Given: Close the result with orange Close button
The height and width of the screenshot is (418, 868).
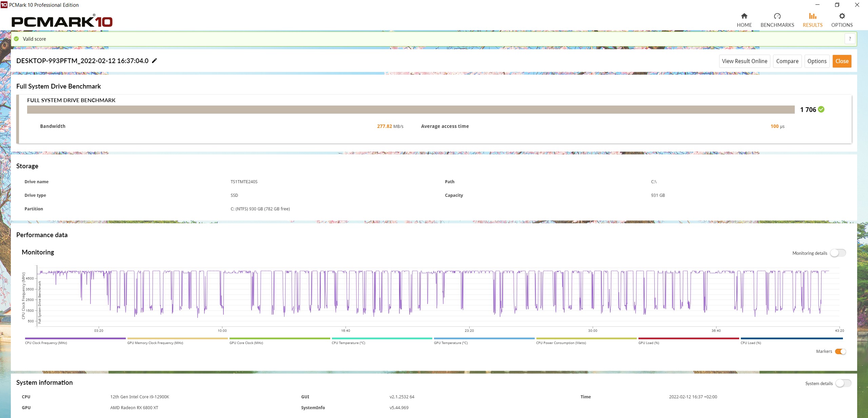Looking at the screenshot, I should 842,61.
